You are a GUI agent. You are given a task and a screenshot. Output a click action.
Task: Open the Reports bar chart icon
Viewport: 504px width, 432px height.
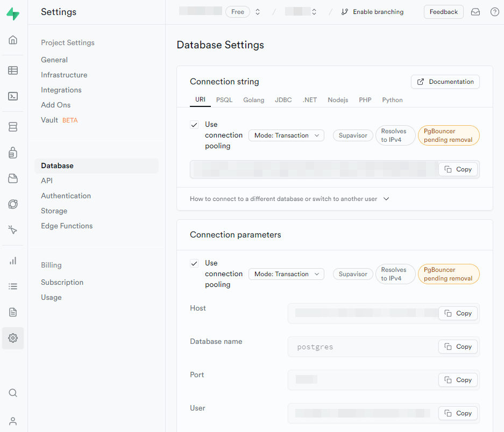(x=13, y=261)
